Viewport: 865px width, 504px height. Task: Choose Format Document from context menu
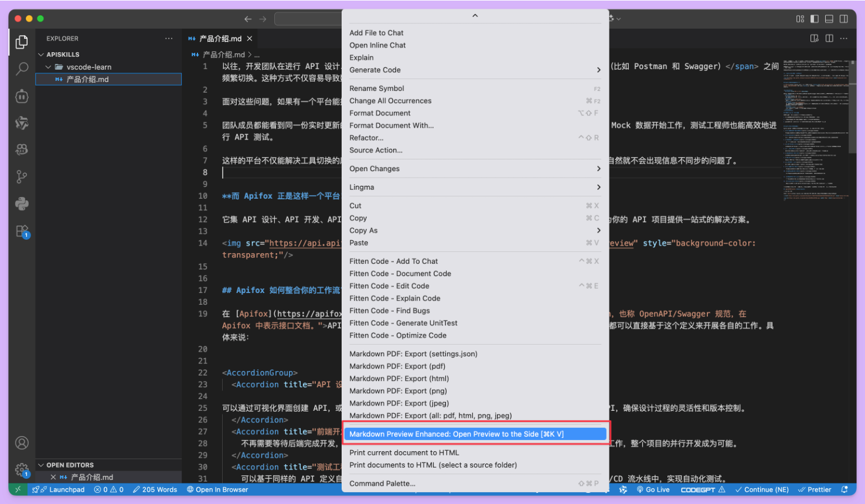380,113
